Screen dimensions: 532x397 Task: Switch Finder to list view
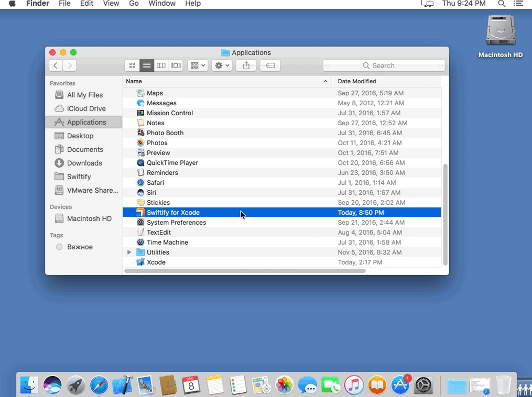pos(147,65)
